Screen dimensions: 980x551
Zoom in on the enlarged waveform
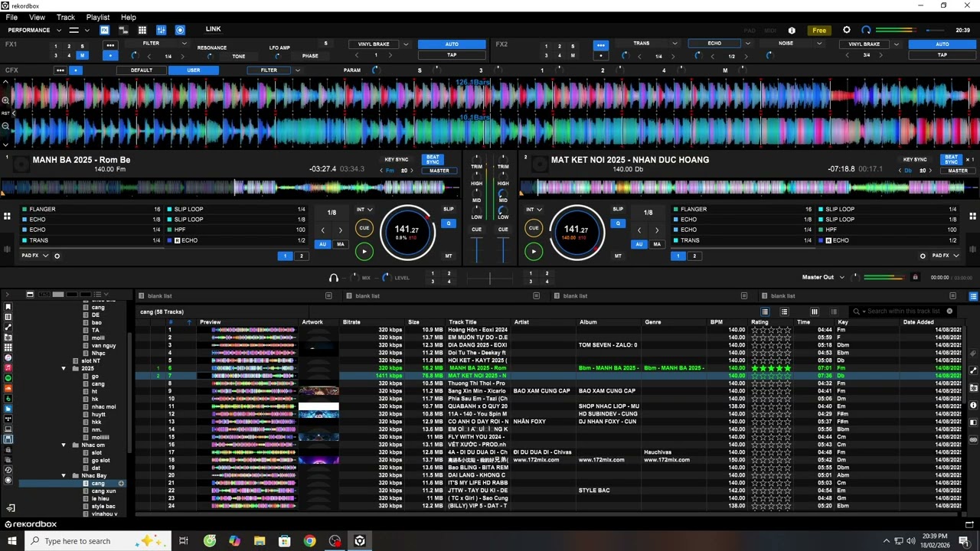(6, 100)
